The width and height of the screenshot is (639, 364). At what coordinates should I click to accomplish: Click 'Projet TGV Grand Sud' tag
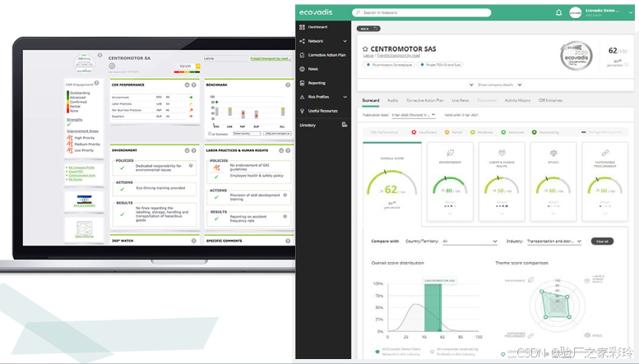coord(440,65)
